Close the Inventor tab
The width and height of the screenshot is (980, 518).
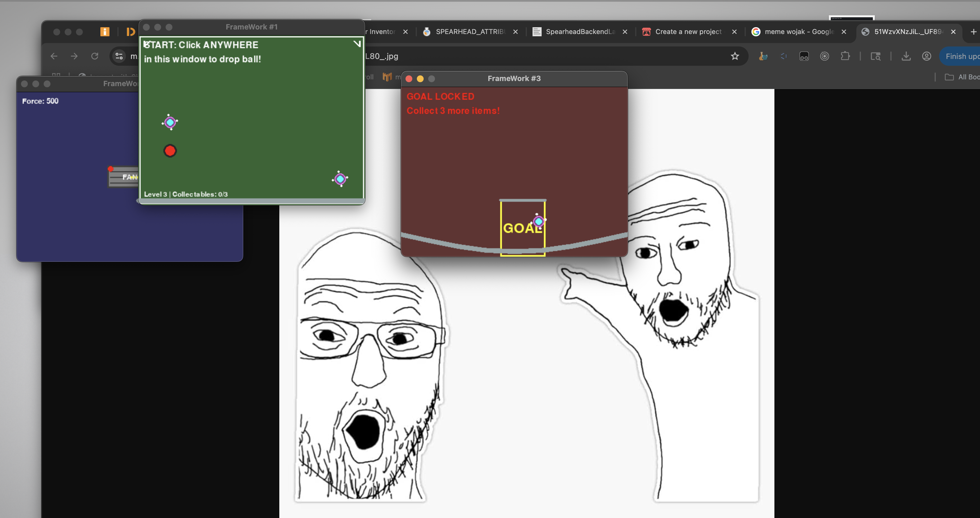coord(405,31)
